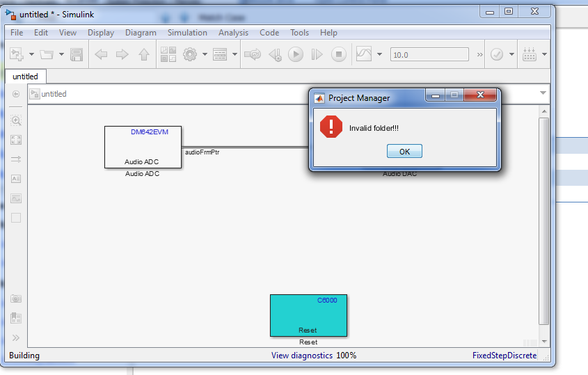Viewport: 588px width, 375px height.
Task: Click the Forward navigation arrow
Action: pyautogui.click(x=122, y=55)
